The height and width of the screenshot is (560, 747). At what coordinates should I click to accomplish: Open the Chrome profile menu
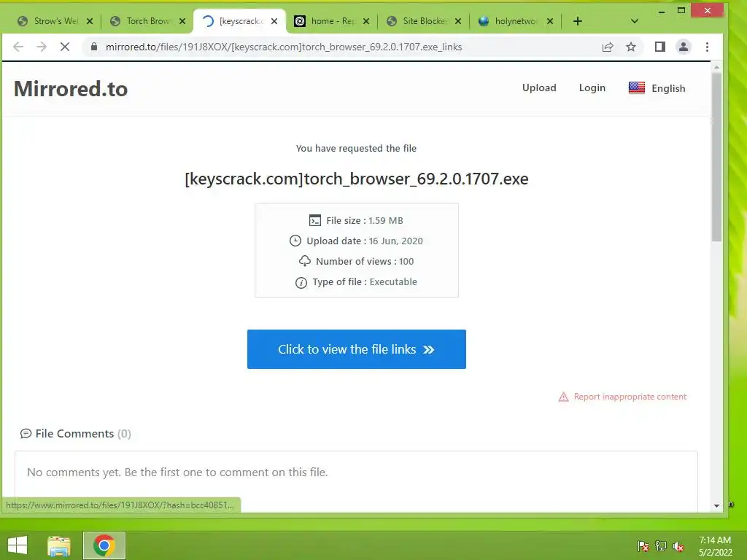[683, 47]
